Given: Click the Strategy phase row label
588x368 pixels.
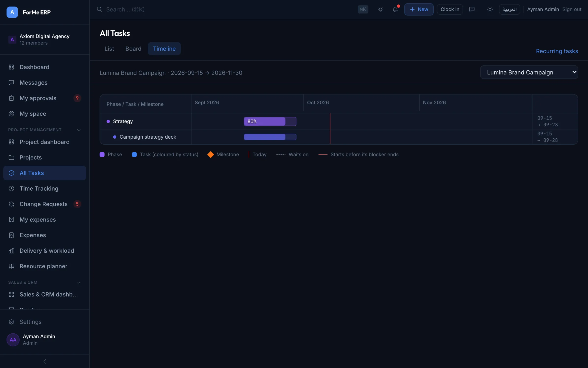Looking at the screenshot, I should [123, 121].
